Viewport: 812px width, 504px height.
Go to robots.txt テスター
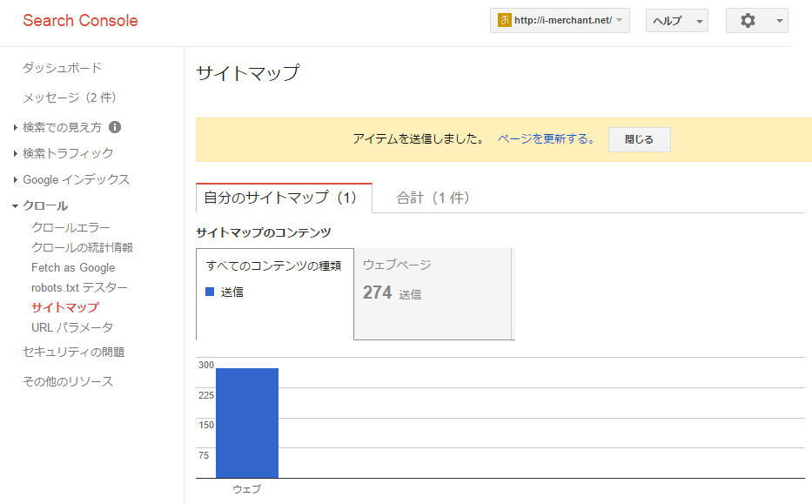[x=79, y=287]
